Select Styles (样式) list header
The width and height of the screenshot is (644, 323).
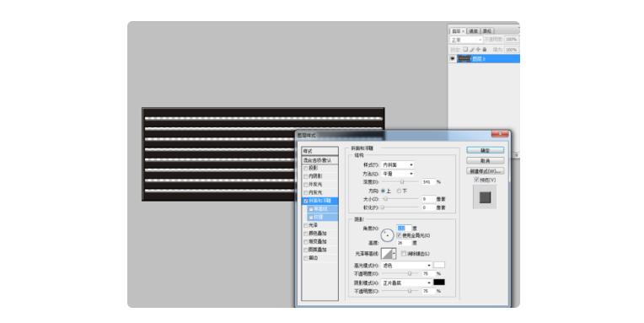pos(320,151)
